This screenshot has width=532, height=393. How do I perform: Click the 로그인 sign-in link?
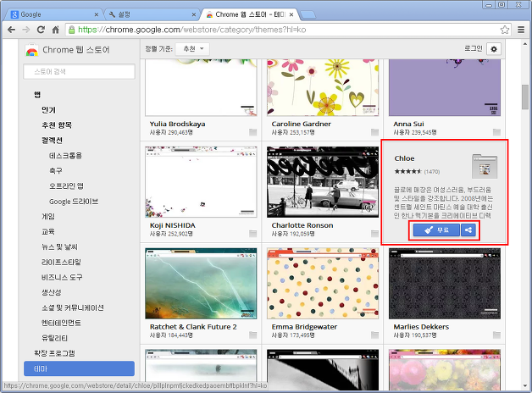pos(474,49)
